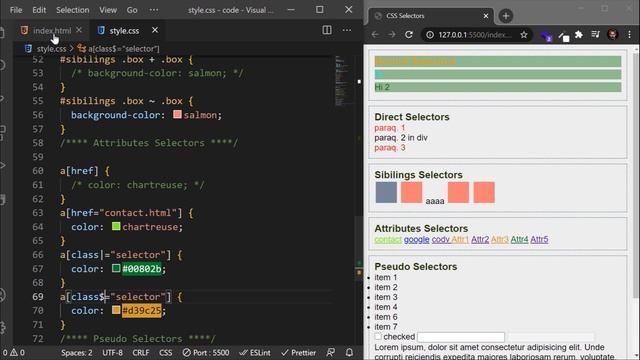Image resolution: width=640 pixels, height=360 pixels.
Task: Open the media control playlist icon
Action: point(596,35)
